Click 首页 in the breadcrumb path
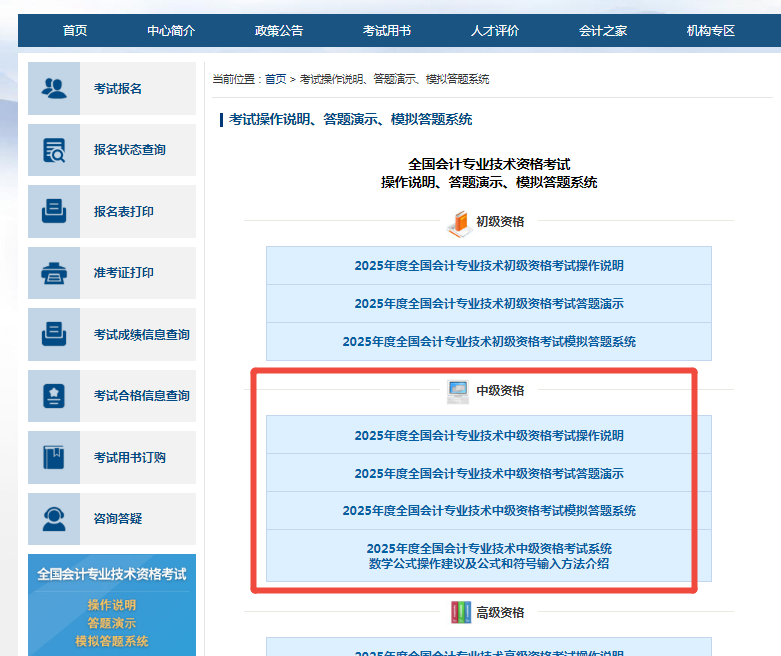781x656 pixels. point(275,79)
